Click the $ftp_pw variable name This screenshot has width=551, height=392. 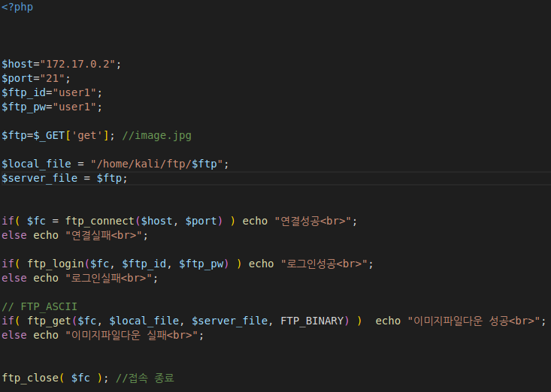point(24,107)
